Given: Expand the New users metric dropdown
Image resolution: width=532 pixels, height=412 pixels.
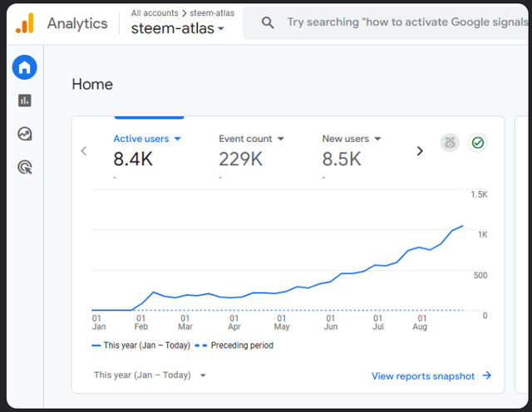Looking at the screenshot, I should (378, 139).
